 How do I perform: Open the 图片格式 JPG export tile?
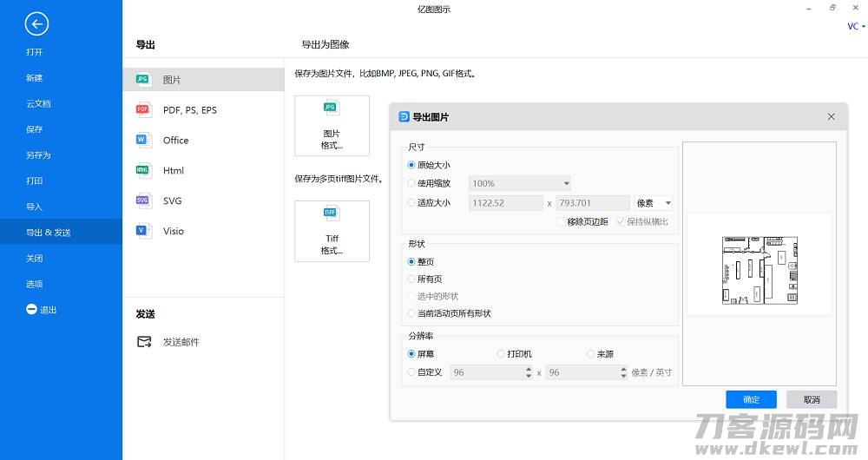(x=332, y=126)
